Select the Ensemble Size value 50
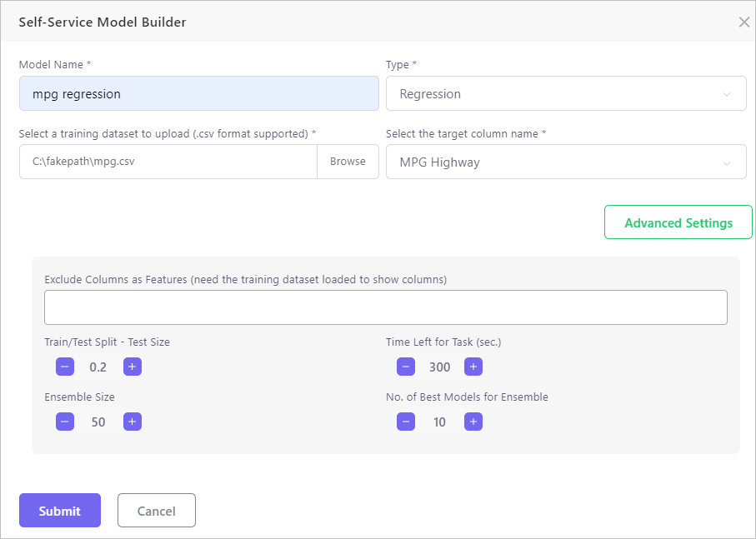Screen dimensions: 756x539 coord(98,422)
